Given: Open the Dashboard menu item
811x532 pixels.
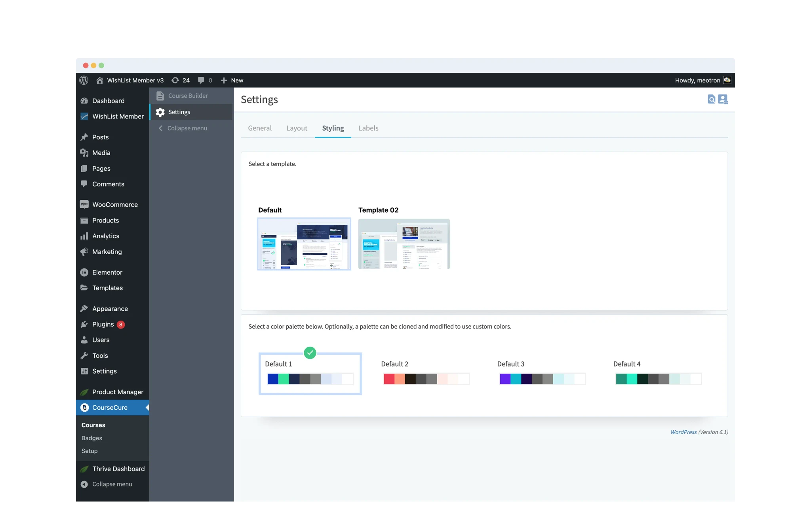Looking at the screenshot, I should click(112, 101).
